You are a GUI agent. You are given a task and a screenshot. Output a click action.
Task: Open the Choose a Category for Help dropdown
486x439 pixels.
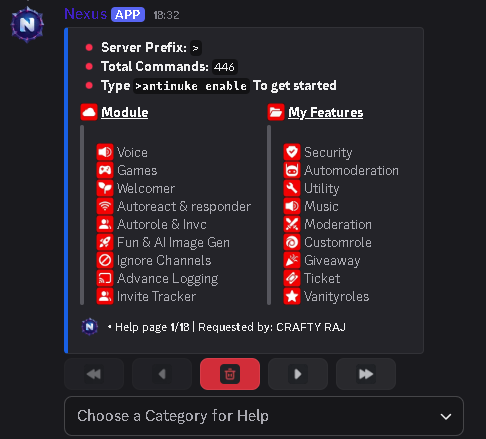click(264, 416)
